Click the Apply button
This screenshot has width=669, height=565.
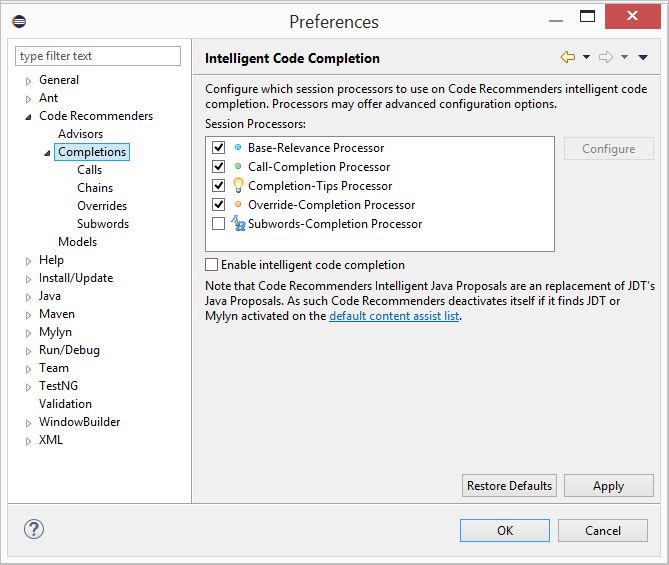(609, 486)
